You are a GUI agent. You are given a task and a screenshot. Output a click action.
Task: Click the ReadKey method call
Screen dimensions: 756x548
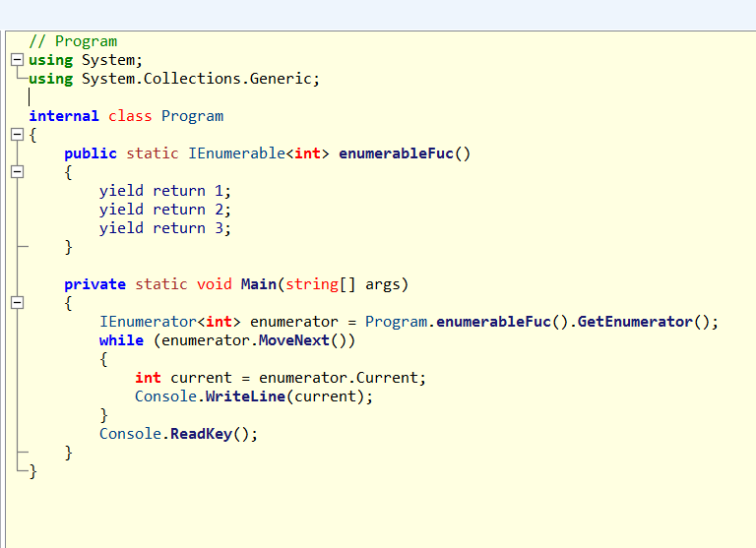(201, 434)
